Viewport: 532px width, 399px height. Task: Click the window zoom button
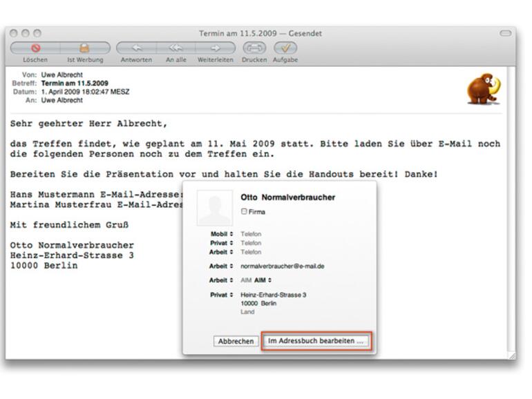click(x=37, y=33)
